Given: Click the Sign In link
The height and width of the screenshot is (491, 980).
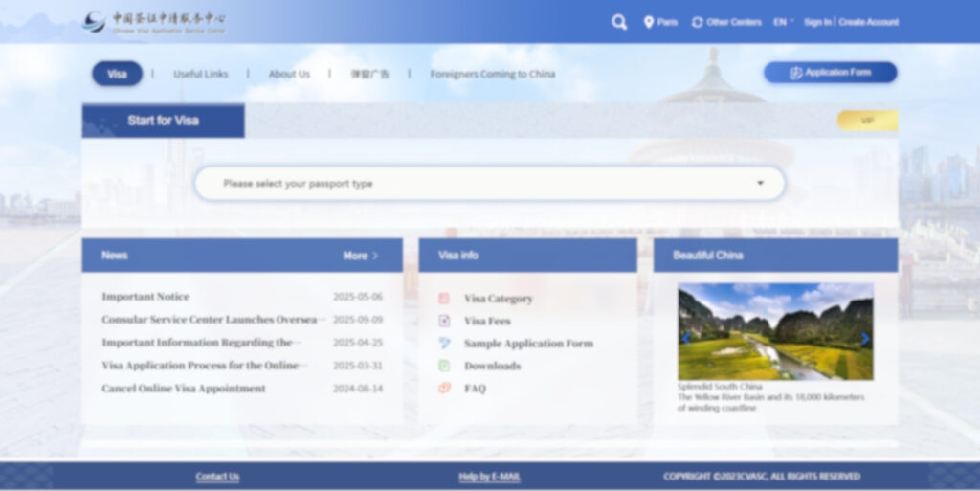Looking at the screenshot, I should (x=817, y=22).
